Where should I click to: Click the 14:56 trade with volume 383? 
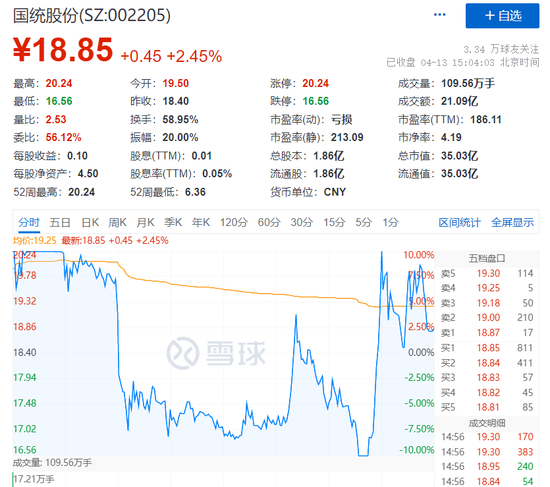(x=487, y=452)
